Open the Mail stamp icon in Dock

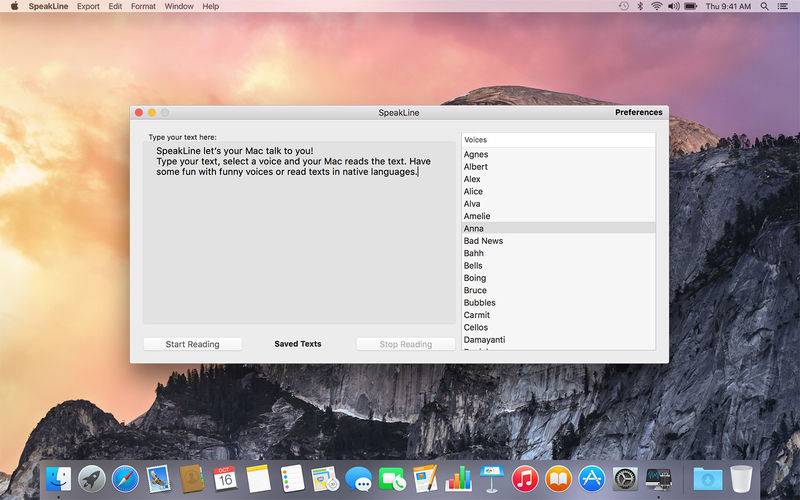click(158, 479)
